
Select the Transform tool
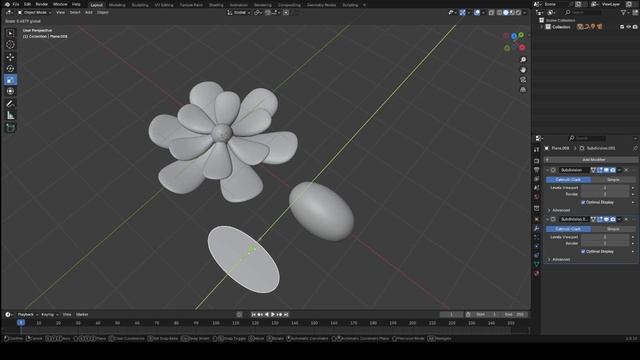[x=10, y=91]
